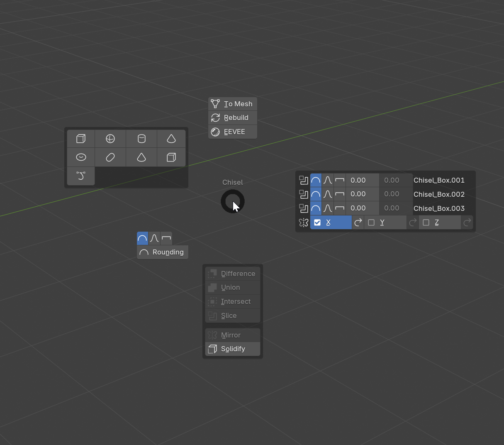504x445 pixels.
Task: Click the slice icon beside Chisel_Box.003 row
Action: click(304, 208)
